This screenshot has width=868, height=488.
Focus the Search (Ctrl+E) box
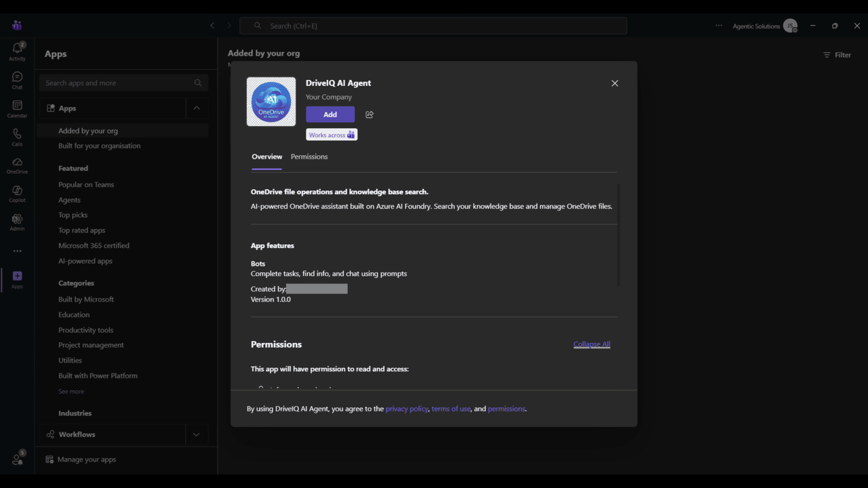433,26
